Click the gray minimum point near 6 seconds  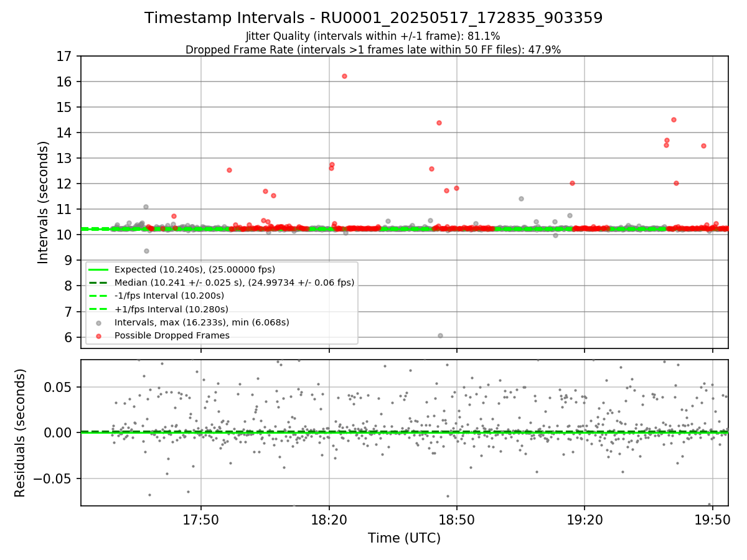coord(440,335)
